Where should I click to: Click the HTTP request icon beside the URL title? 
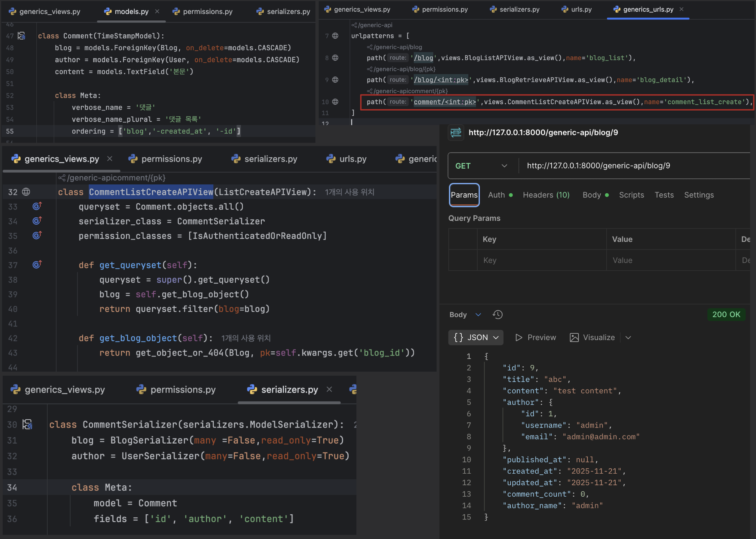point(456,133)
